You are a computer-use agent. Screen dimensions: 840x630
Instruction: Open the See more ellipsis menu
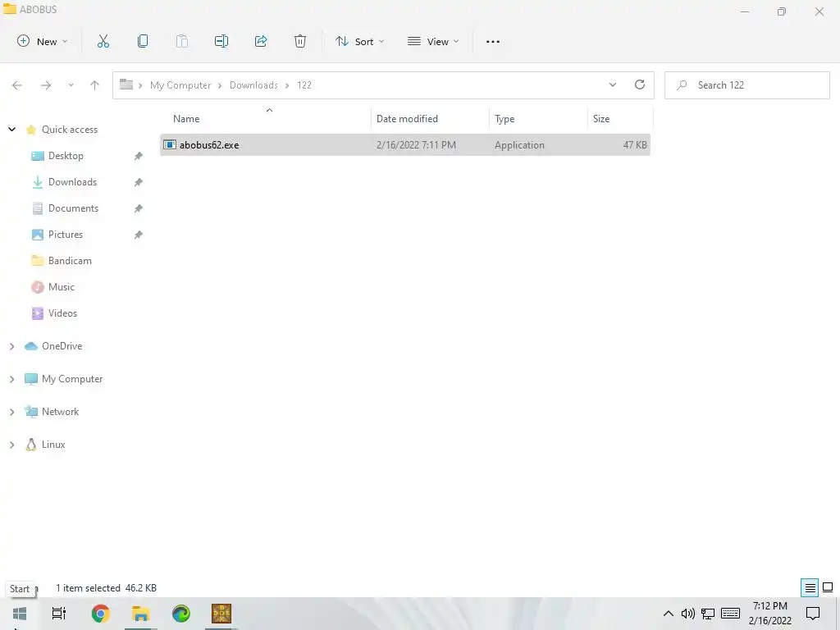point(493,41)
